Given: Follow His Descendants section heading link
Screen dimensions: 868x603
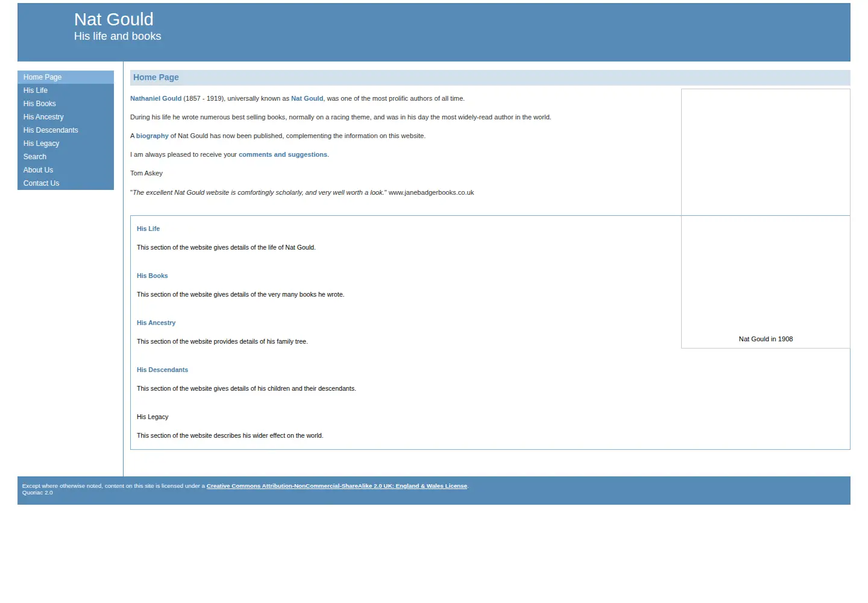Looking at the screenshot, I should (162, 370).
